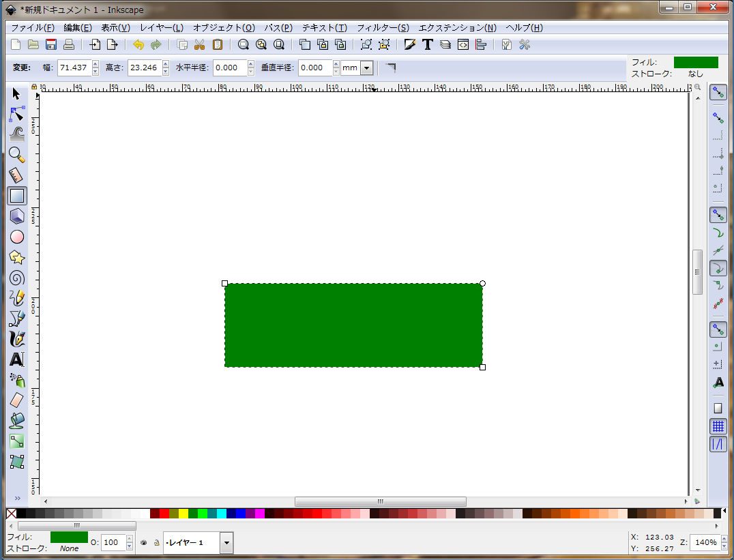Click the Undo arrow icon
Image resolution: width=734 pixels, height=560 pixels.
138,45
